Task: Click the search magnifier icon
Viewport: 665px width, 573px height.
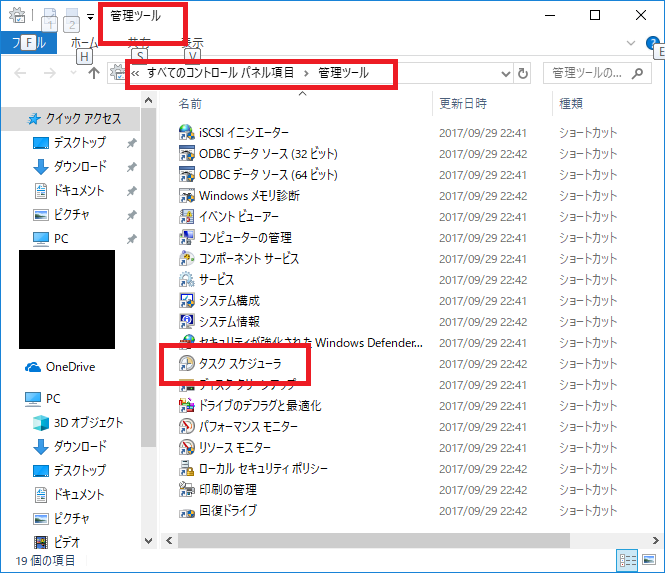Action: pyautogui.click(x=637, y=73)
